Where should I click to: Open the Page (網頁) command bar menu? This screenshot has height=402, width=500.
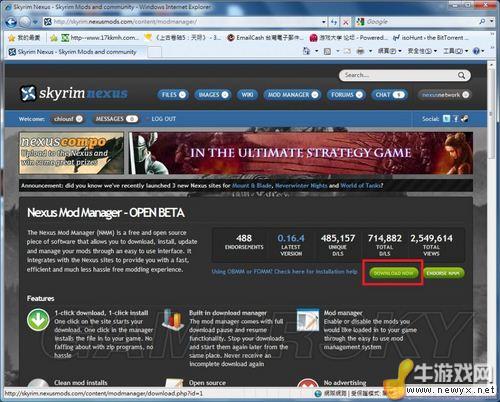(389, 51)
